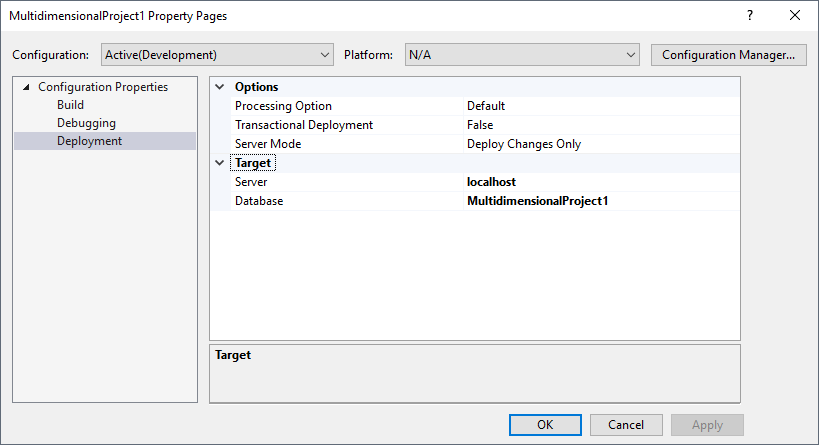Select the Debugging tree item

86,123
